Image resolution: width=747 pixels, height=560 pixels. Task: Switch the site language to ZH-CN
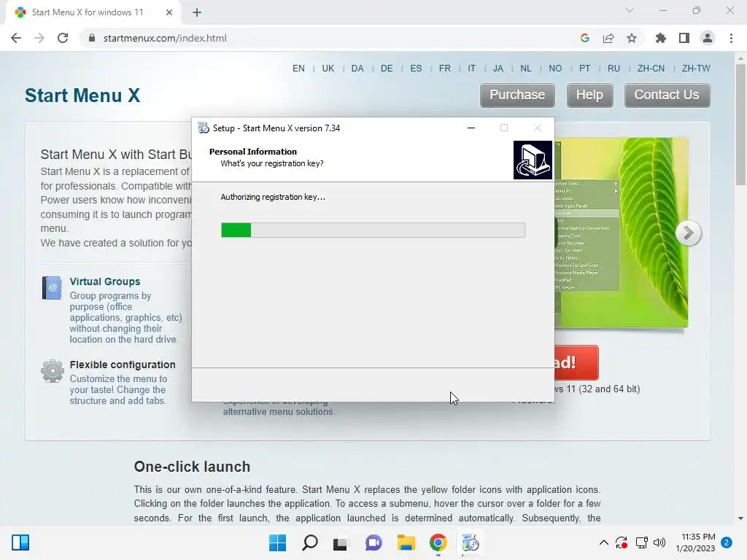(651, 69)
